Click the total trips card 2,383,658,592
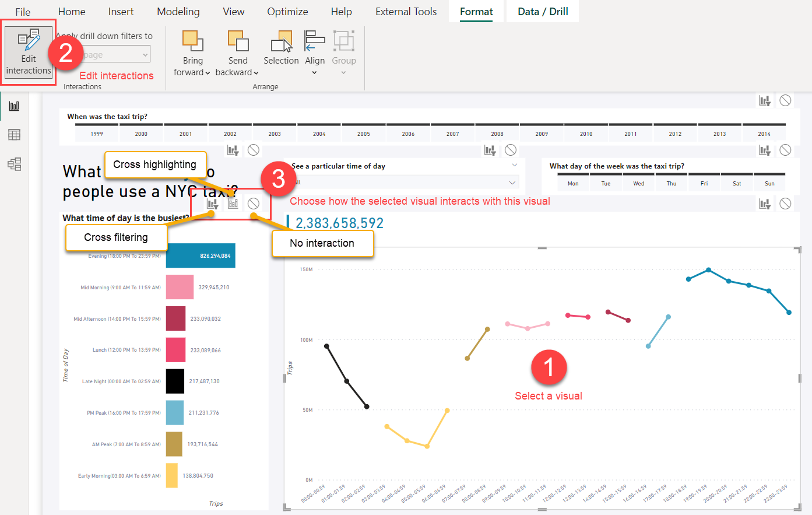 (x=339, y=223)
